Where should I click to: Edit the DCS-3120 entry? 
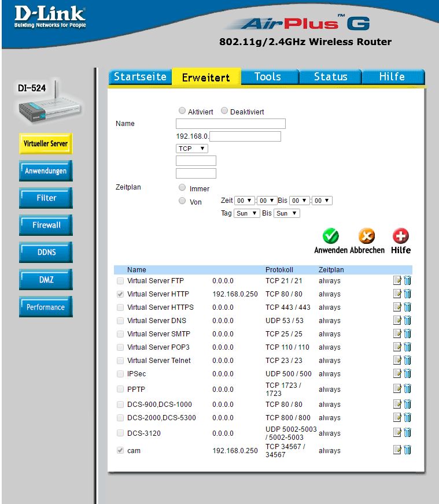pos(397,433)
